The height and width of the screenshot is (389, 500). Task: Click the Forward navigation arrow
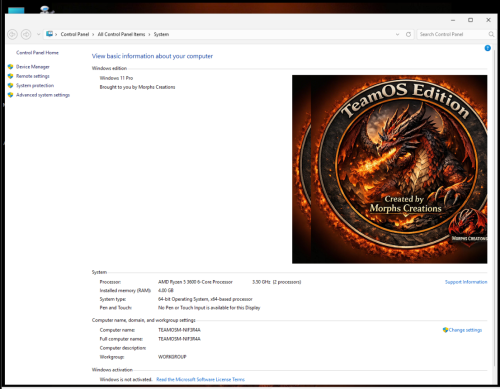click(x=26, y=34)
